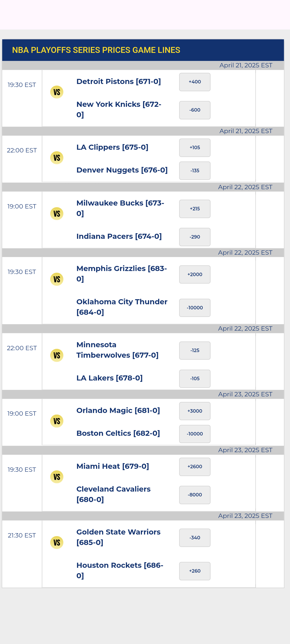Click the VS icon for Bucks-Pacers matchup
290x644 pixels.
click(57, 214)
